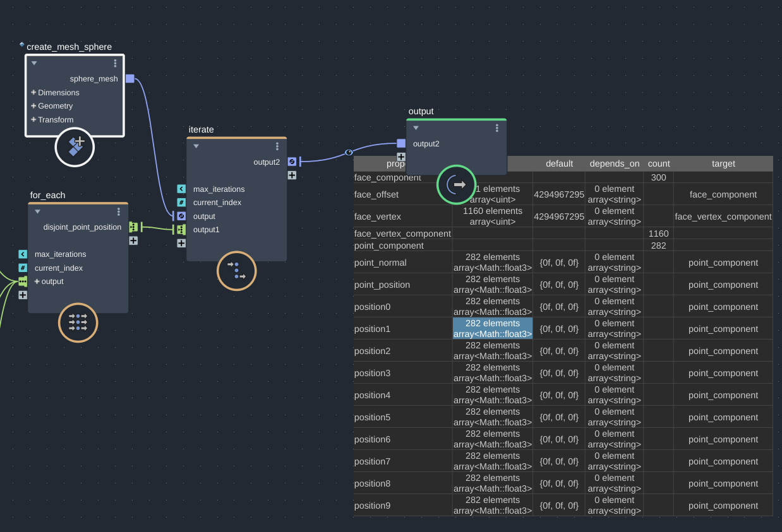
Task: Click the for_each current_index port icon
Action: (x=23, y=268)
